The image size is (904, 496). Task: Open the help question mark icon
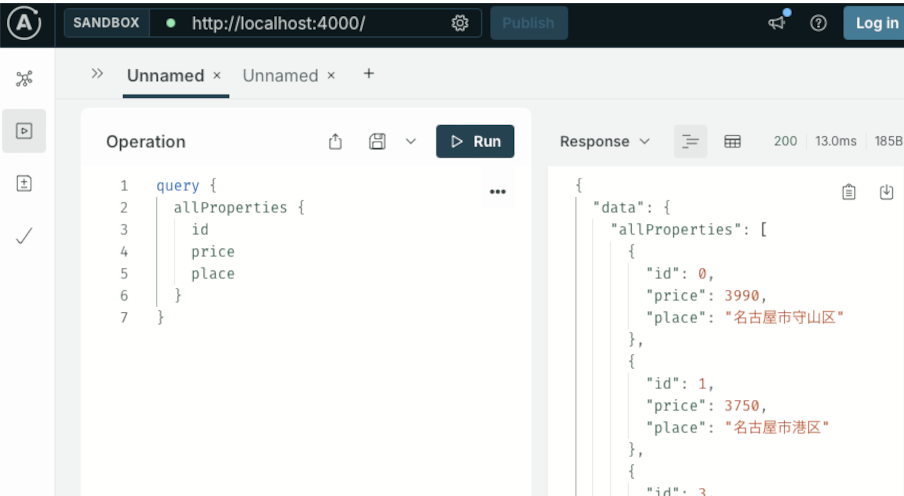click(x=818, y=23)
